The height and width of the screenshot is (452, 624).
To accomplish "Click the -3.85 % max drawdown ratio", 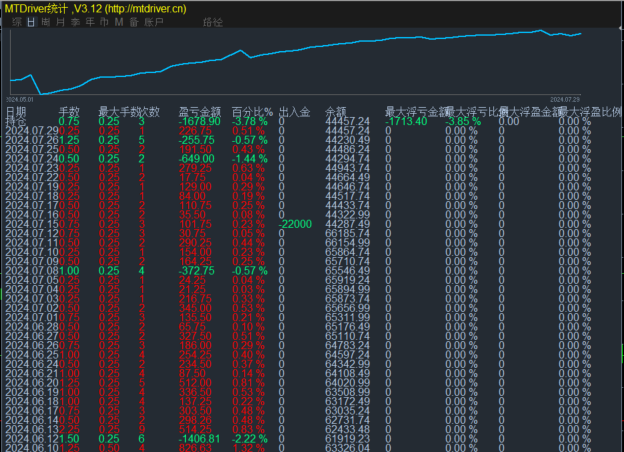I will [x=463, y=121].
